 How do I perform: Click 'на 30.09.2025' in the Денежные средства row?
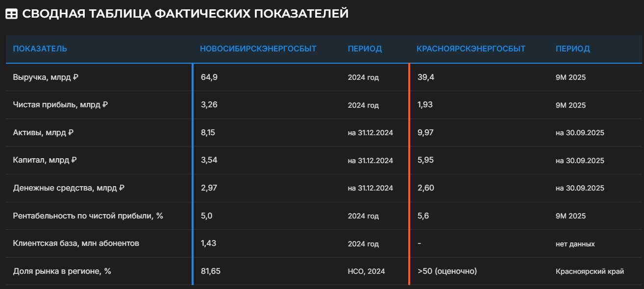click(x=580, y=189)
